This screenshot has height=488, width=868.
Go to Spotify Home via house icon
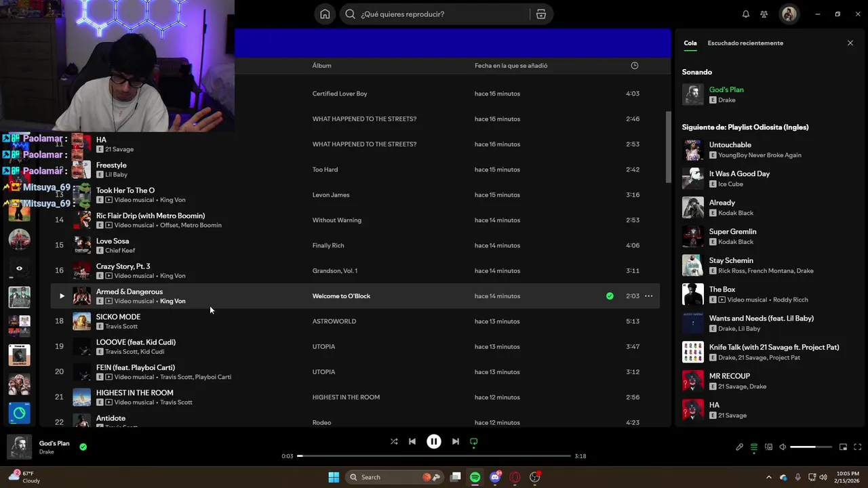tap(325, 14)
